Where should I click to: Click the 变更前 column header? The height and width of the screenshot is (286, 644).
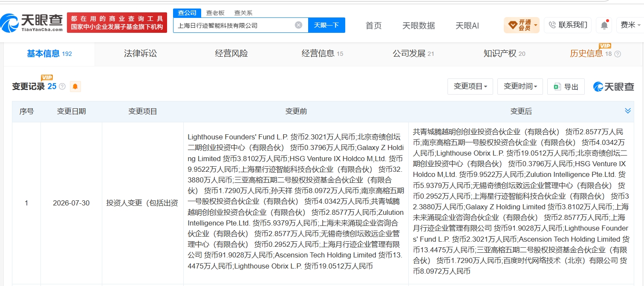pos(296,111)
